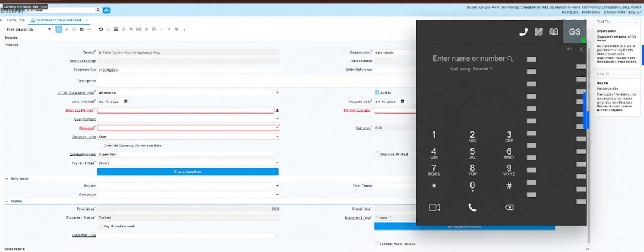The image size is (644, 252).
Task: Open the contacts book icon in dialer
Action: (553, 32)
